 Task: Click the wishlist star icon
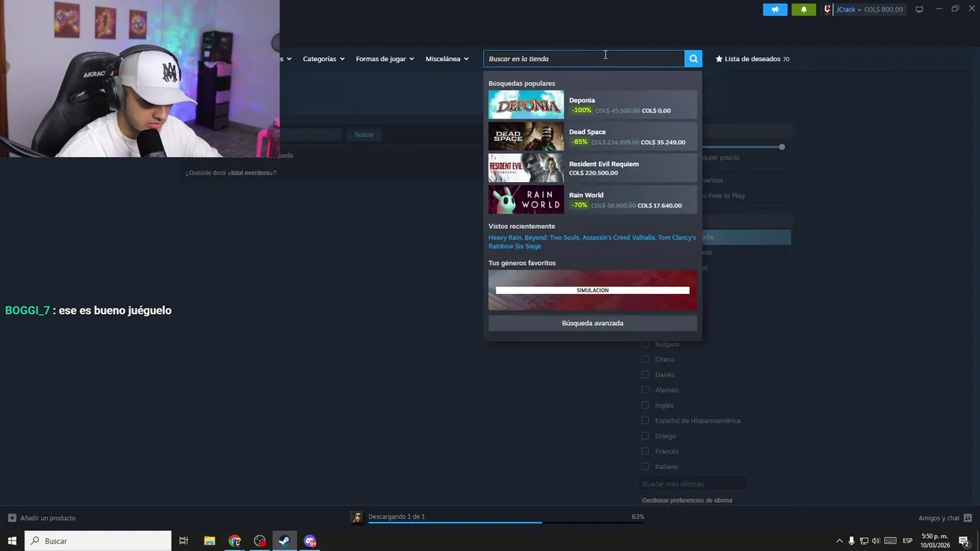[x=719, y=59]
